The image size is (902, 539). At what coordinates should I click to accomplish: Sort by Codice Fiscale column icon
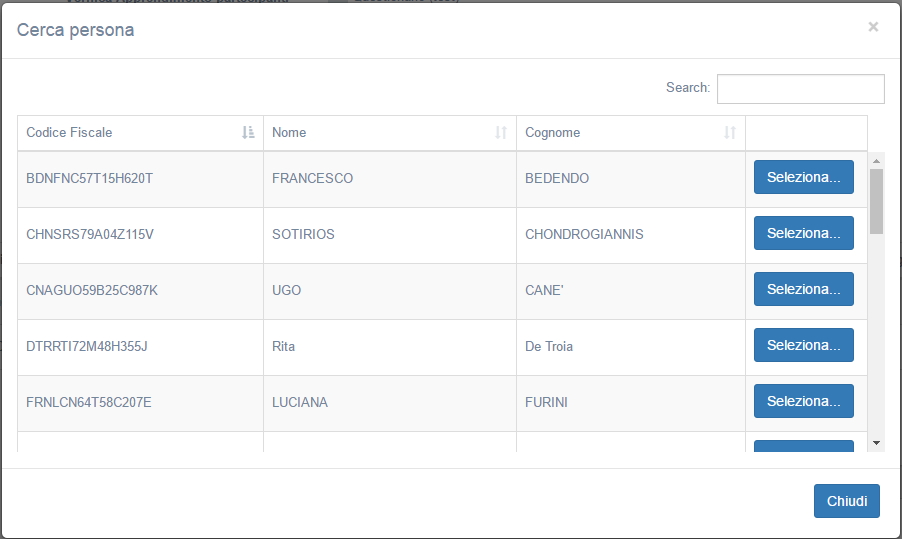pyautogui.click(x=248, y=132)
